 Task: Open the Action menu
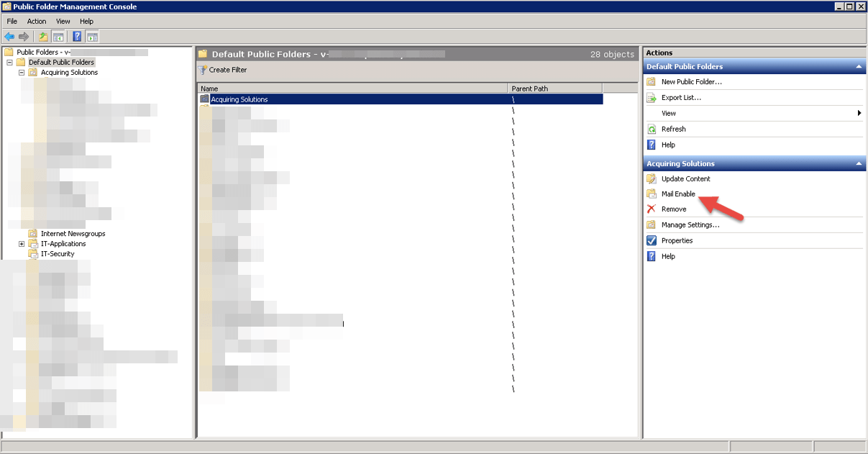coord(37,22)
